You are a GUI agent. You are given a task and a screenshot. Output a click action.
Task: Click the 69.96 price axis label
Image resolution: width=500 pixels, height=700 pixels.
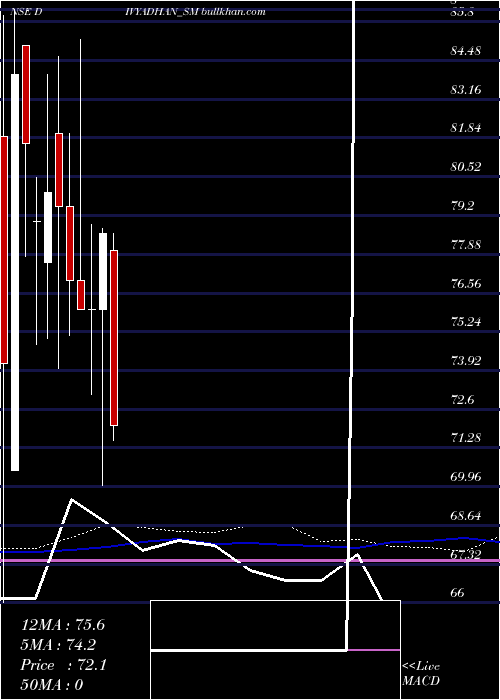click(x=465, y=477)
